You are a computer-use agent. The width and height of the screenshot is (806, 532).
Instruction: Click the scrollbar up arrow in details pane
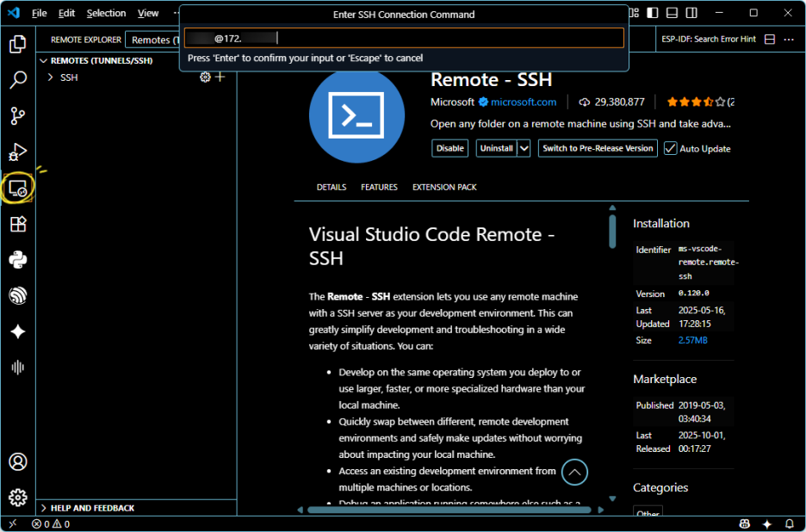click(x=612, y=208)
